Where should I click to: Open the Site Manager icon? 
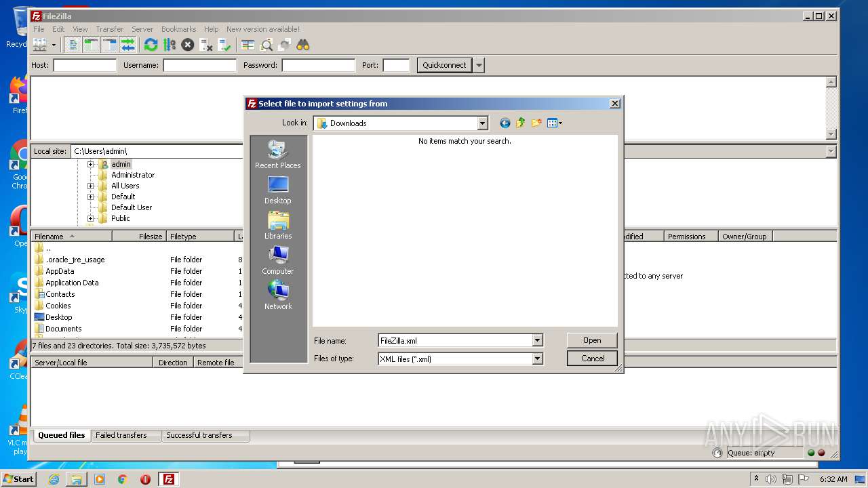click(40, 45)
